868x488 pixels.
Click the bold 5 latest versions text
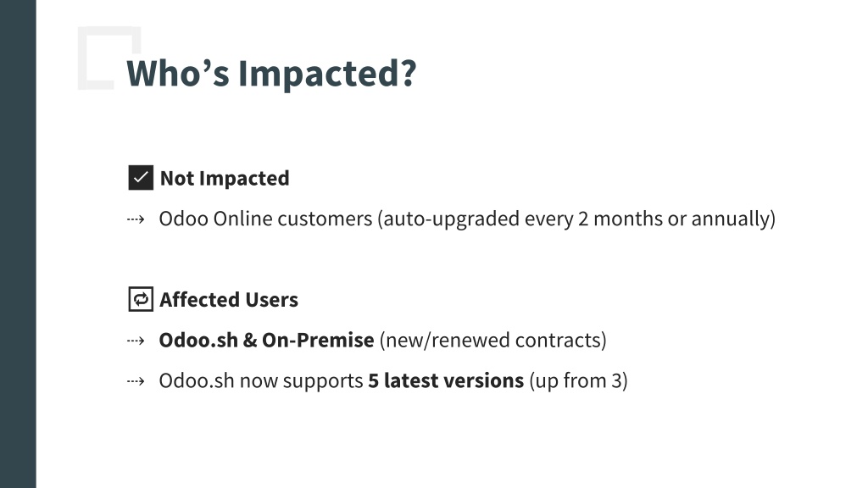(446, 380)
